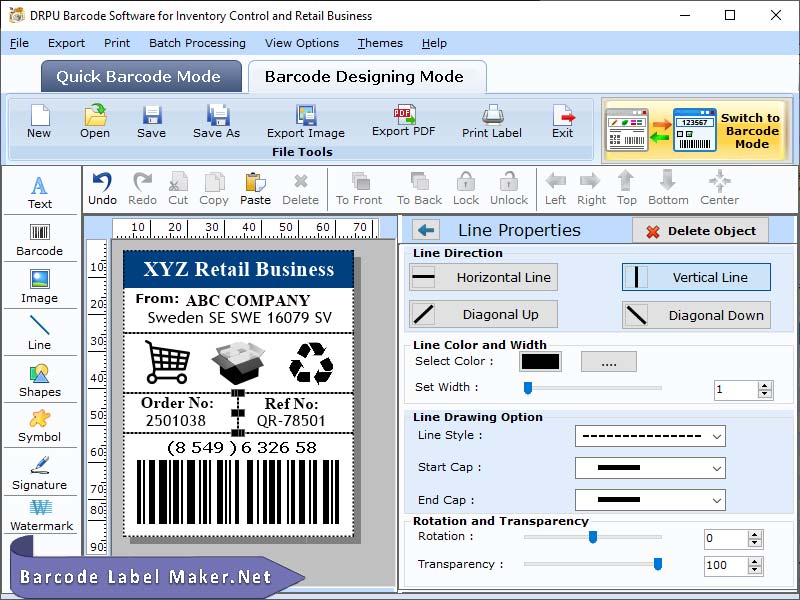Lock the selected object
Screen dimensions: 800x600
(466, 189)
